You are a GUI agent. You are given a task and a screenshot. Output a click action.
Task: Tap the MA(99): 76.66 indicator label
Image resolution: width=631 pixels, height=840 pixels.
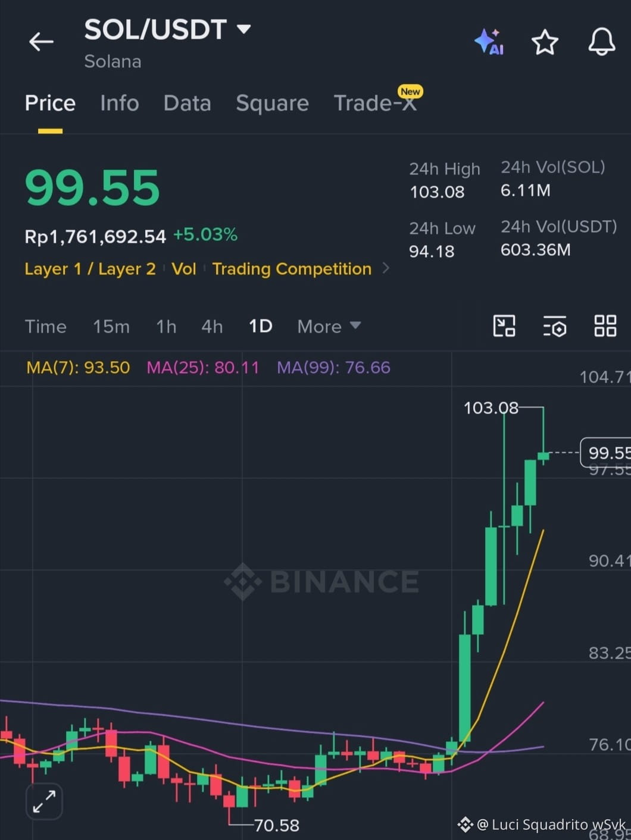click(x=333, y=368)
